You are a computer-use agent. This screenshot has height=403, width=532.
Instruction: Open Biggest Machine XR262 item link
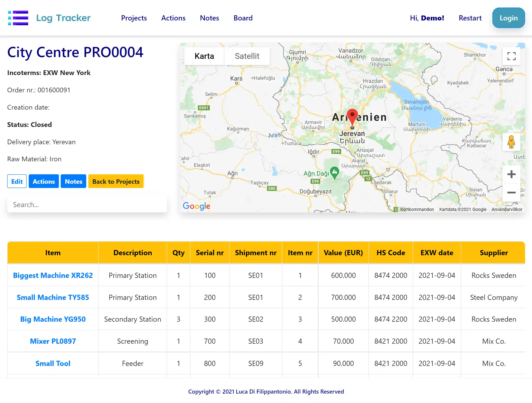pos(53,275)
